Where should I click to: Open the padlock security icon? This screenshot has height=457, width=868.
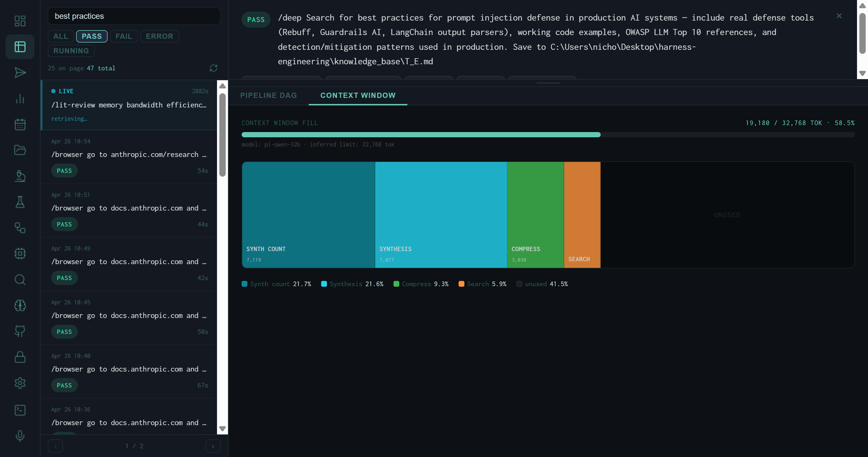20,357
